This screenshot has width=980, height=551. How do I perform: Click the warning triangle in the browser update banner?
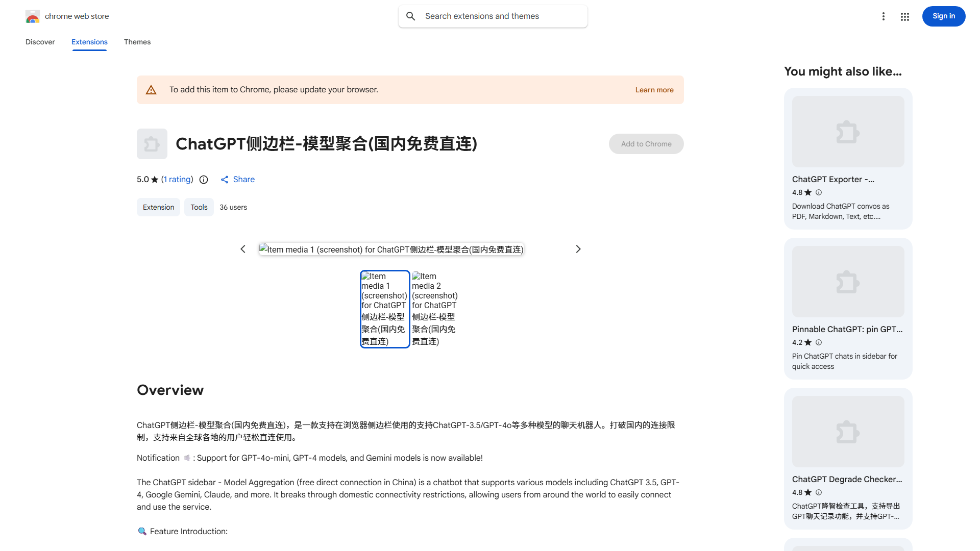tap(151, 89)
